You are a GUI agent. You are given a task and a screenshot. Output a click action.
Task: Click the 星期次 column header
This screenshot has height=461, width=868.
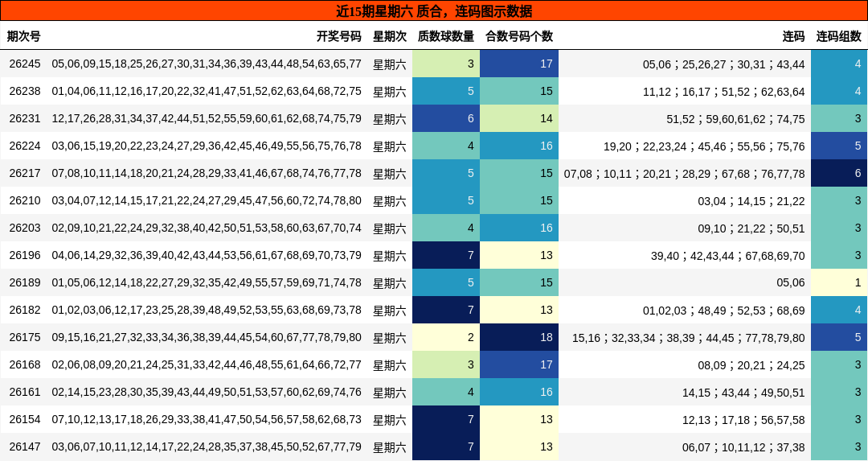390,36
